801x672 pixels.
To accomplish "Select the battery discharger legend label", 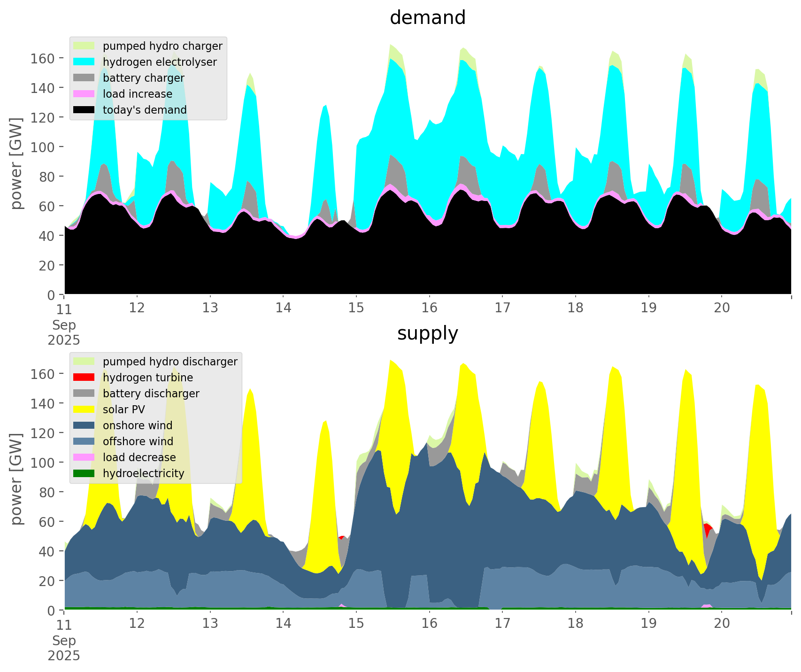I will 151,394.
